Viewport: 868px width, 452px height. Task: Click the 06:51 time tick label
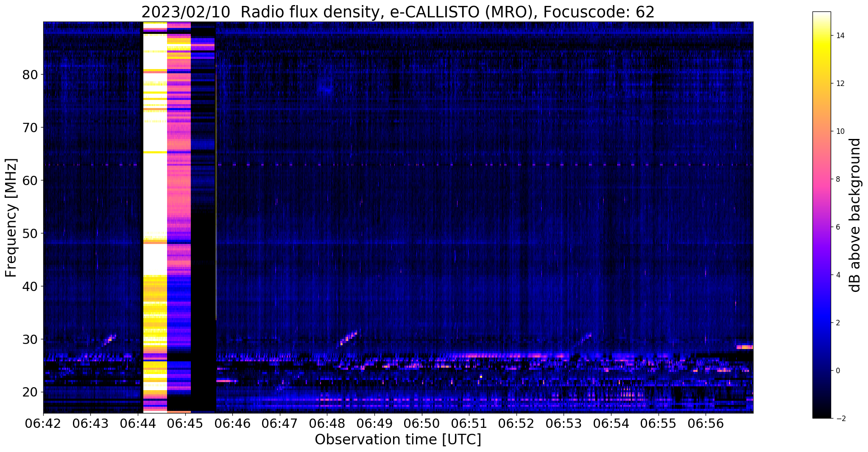coord(469,423)
